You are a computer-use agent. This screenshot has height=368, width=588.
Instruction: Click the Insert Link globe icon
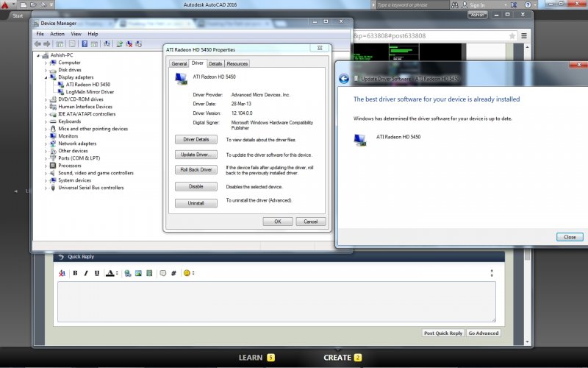pyautogui.click(x=127, y=273)
